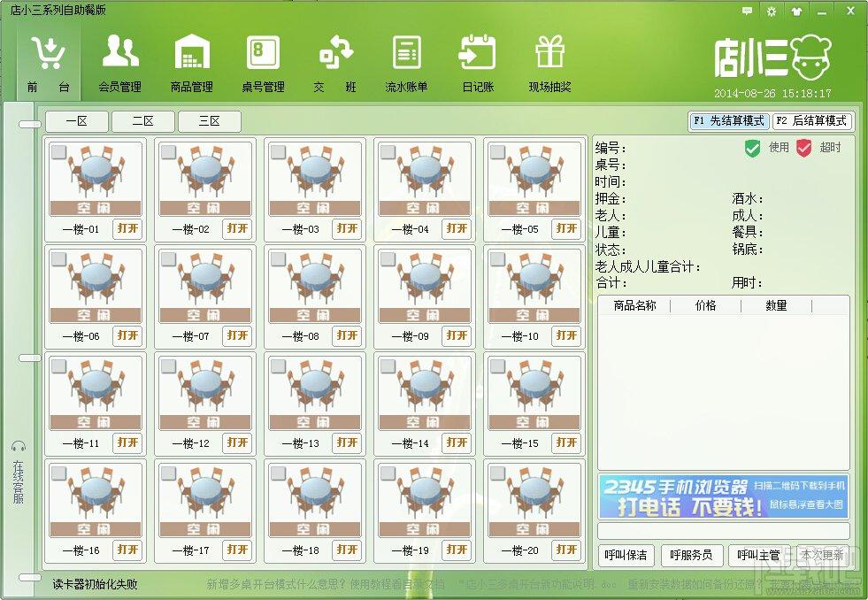Check the checkbox on table 一楼-14

tap(388, 365)
